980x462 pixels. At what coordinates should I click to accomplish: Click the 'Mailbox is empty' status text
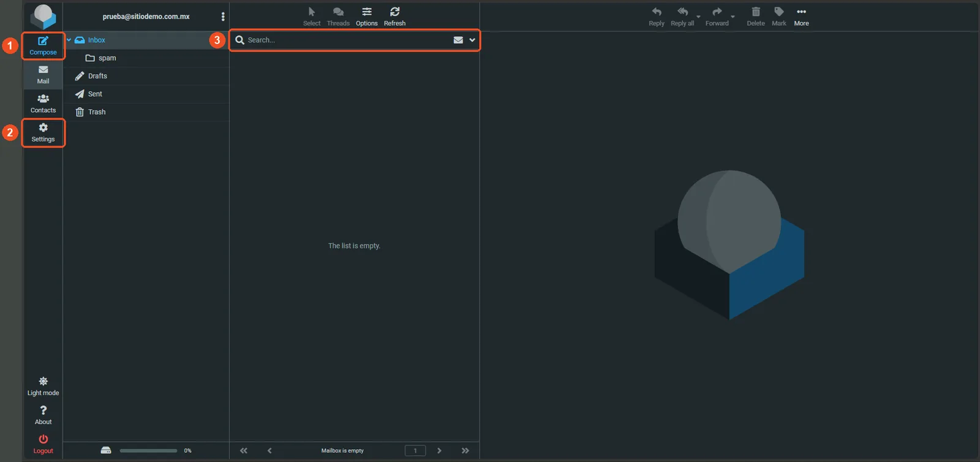coord(342,450)
